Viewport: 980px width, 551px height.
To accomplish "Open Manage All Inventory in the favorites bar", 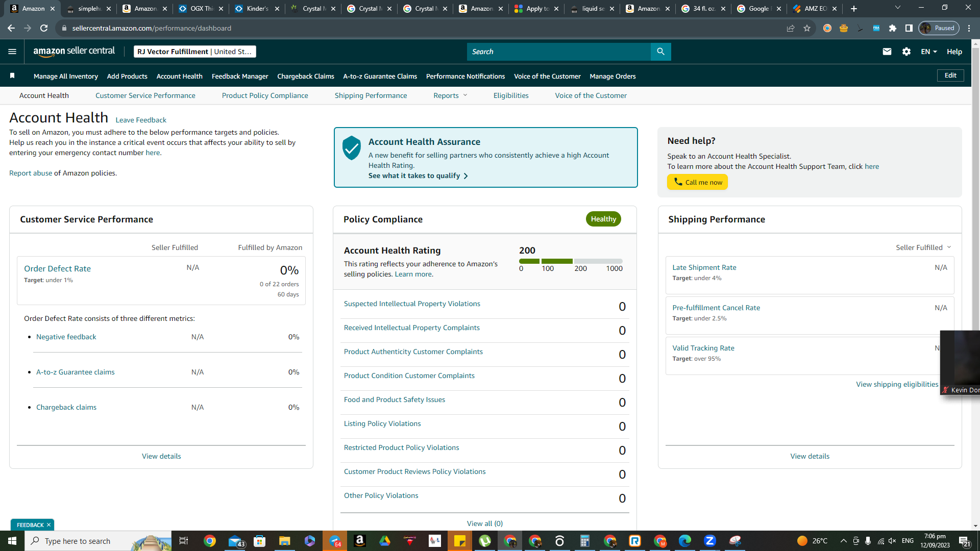I will [x=66, y=76].
